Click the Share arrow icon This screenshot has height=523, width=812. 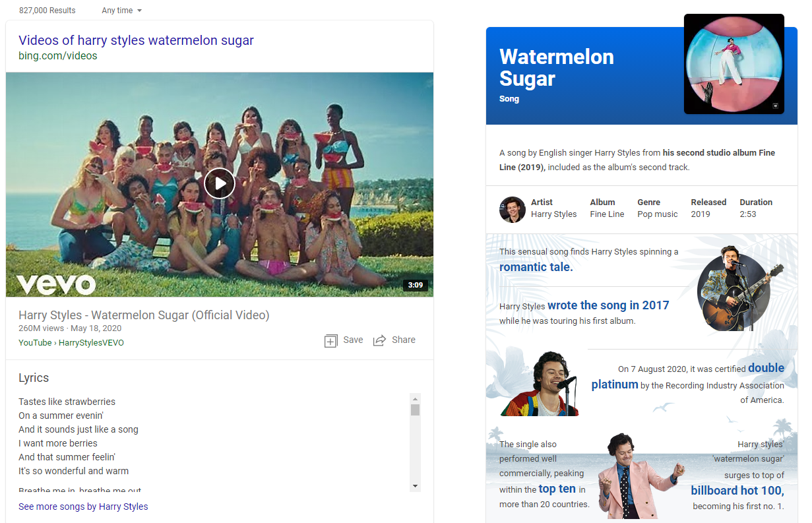(379, 340)
